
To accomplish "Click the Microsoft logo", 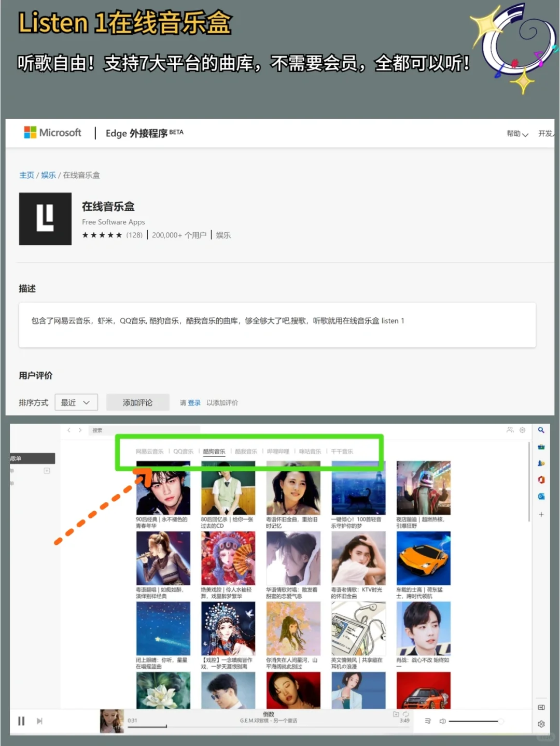I will (x=52, y=133).
